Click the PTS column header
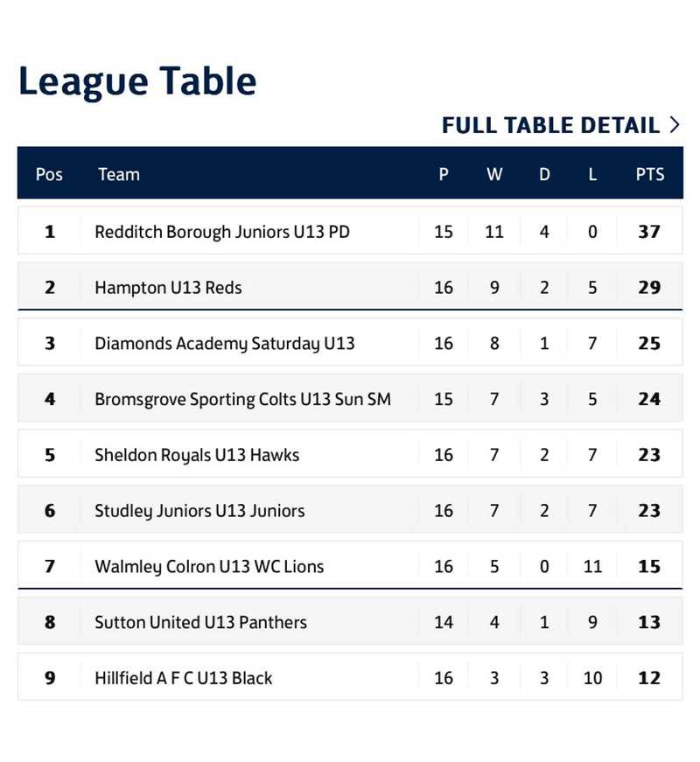This screenshot has width=700, height=762. pos(649,174)
